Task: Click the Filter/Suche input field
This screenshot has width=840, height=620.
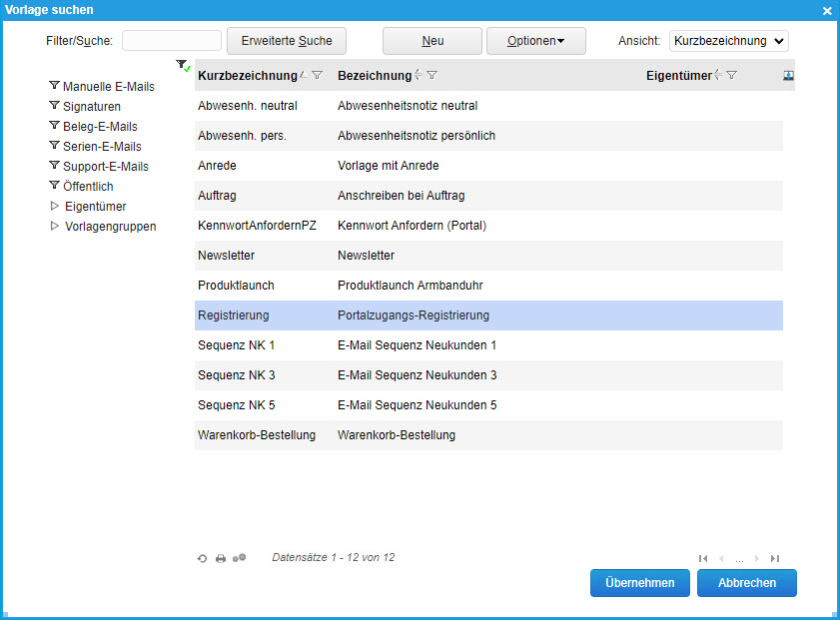Action: click(172, 41)
